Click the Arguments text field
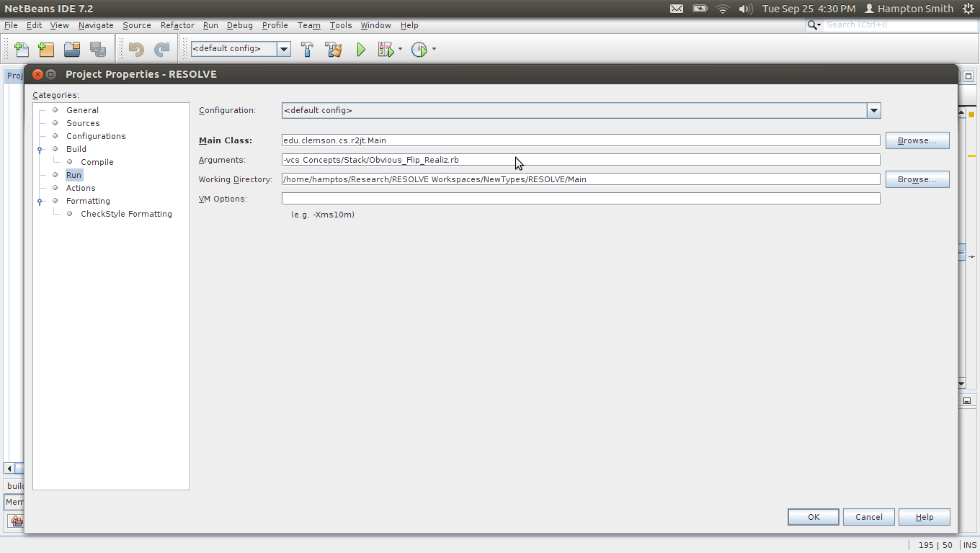This screenshot has width=980, height=553. point(581,160)
